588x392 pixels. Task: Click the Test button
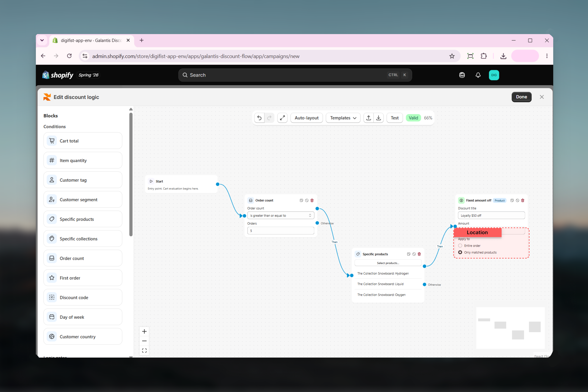pos(394,118)
